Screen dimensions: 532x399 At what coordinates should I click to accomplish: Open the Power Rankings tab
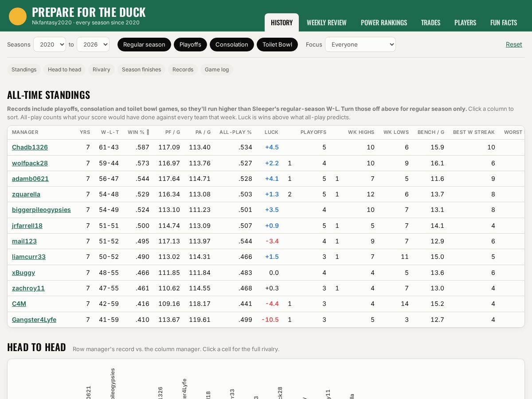coord(384,23)
